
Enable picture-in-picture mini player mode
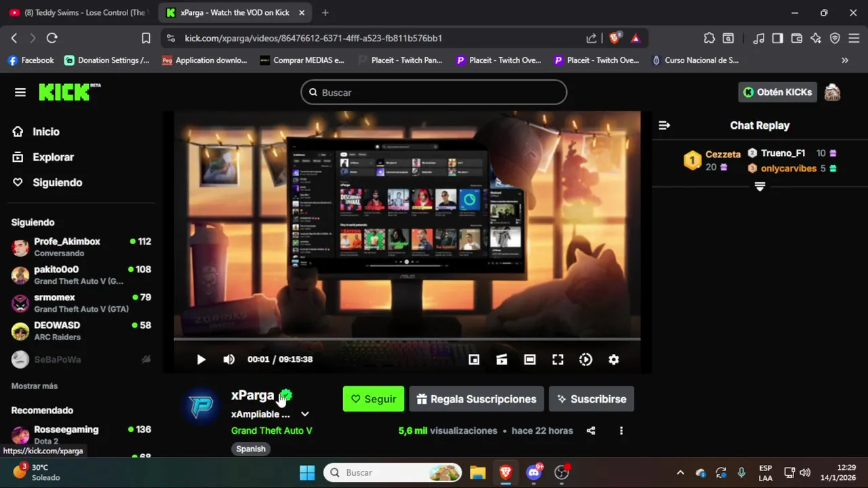coord(474,359)
